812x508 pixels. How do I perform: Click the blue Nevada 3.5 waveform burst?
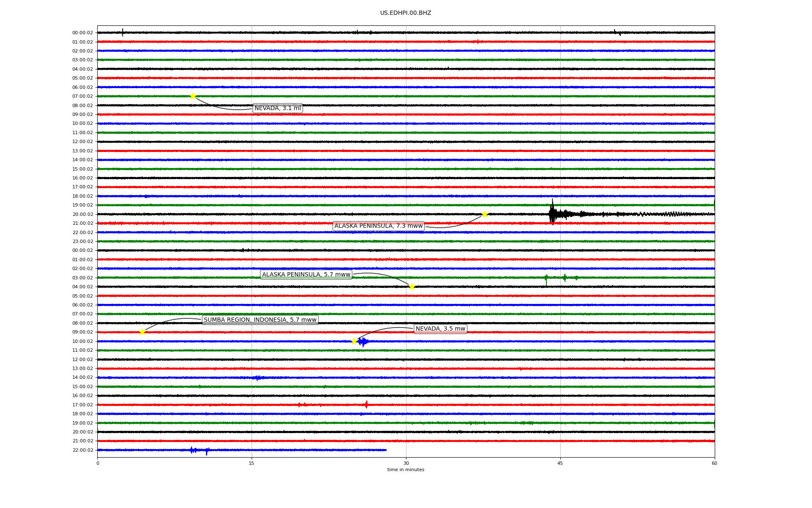363,342
